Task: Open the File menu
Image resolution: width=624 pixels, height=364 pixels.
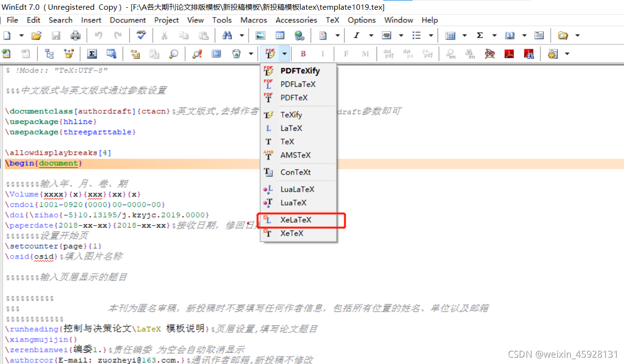Action: 12,20
